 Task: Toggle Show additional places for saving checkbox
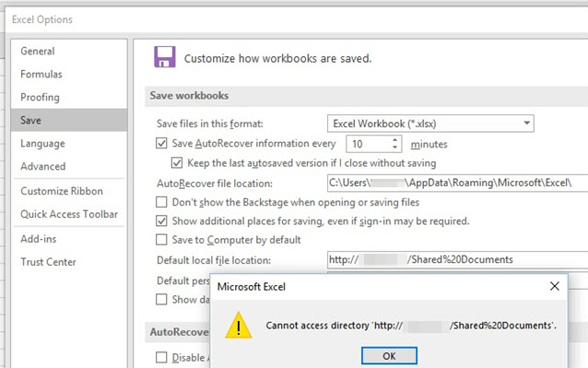161,221
